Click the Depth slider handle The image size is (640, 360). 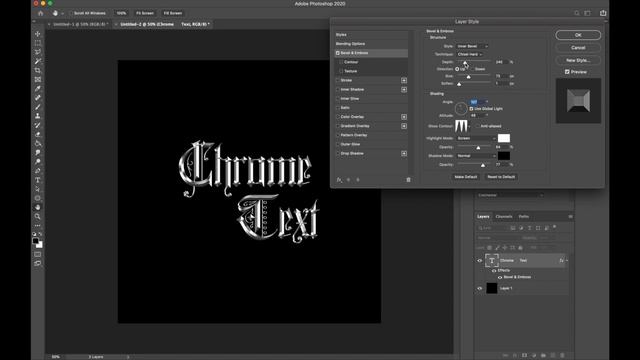coord(465,62)
